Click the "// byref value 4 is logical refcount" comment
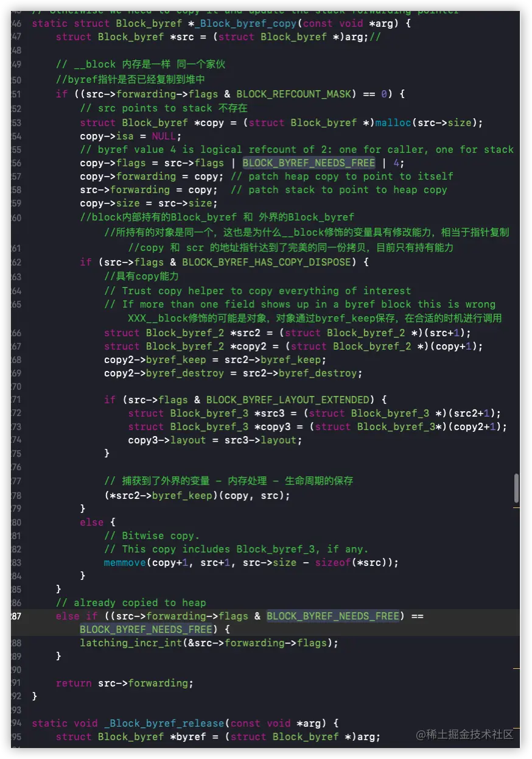532x759 pixels. [297, 149]
